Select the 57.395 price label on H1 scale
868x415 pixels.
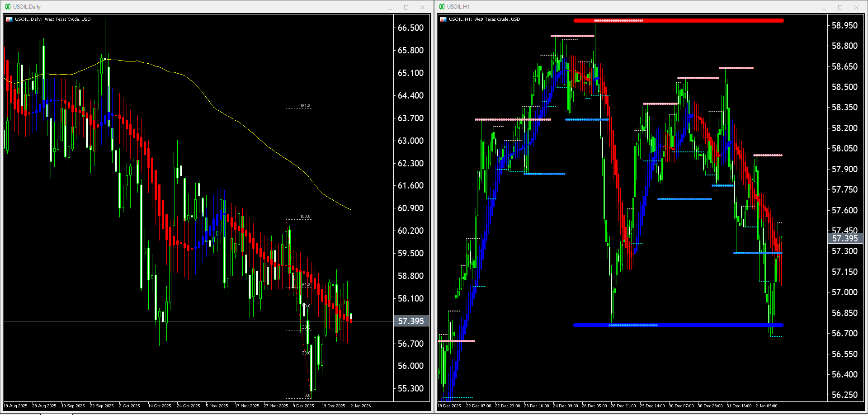(x=844, y=239)
